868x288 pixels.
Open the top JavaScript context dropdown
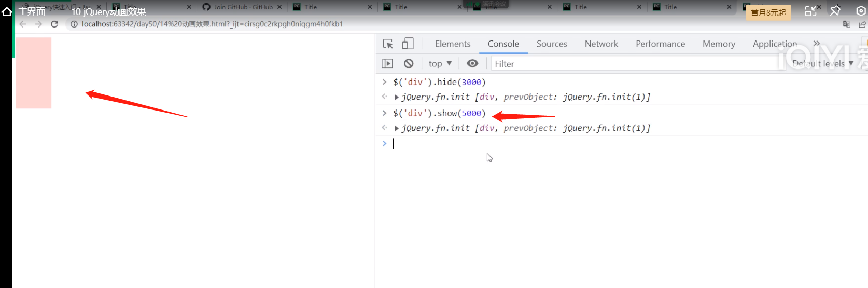pyautogui.click(x=440, y=64)
